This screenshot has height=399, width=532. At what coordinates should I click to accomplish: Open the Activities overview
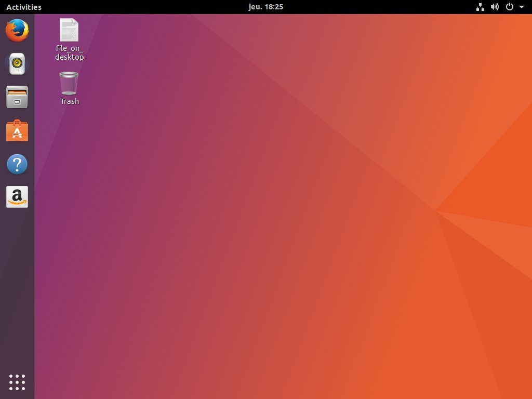24,7
